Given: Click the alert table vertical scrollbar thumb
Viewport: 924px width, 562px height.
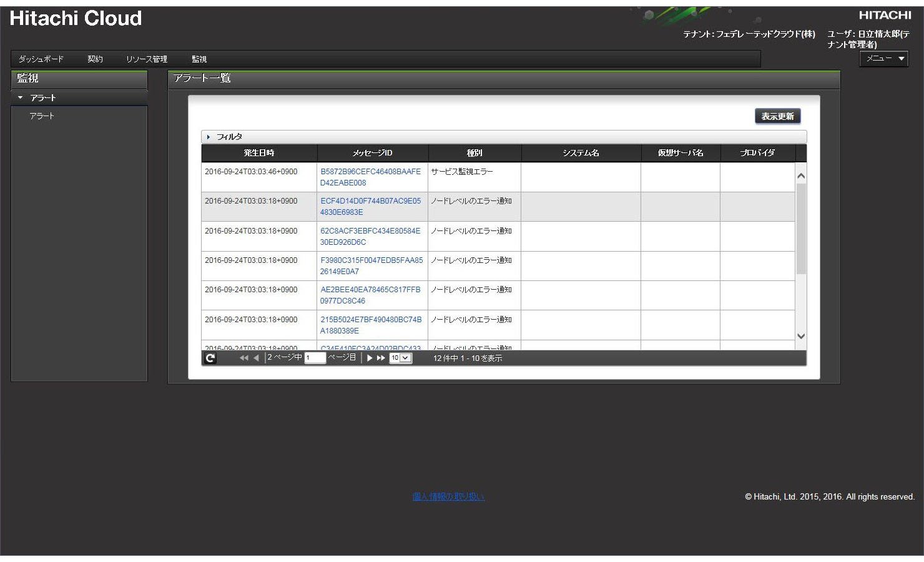Looking at the screenshot, I should tap(801, 229).
